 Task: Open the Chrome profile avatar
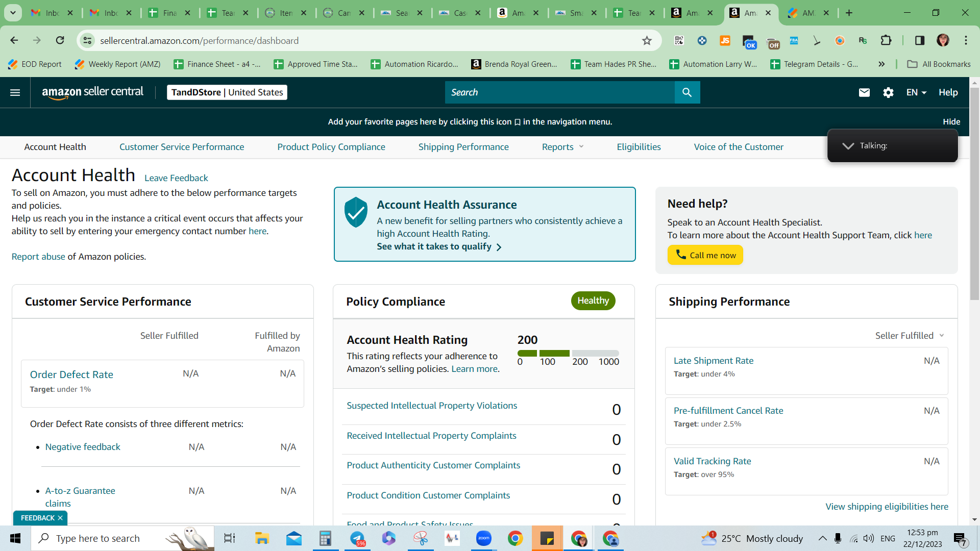943,40
